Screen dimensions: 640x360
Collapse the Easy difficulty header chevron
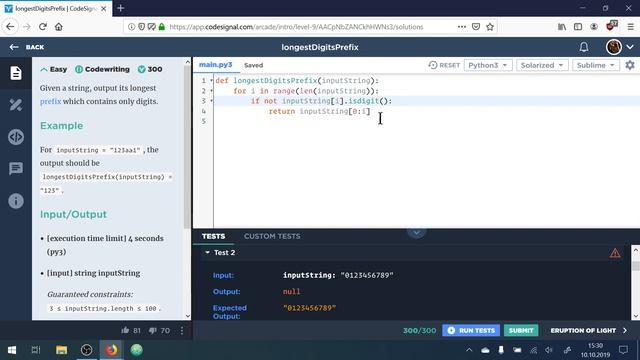44,70
